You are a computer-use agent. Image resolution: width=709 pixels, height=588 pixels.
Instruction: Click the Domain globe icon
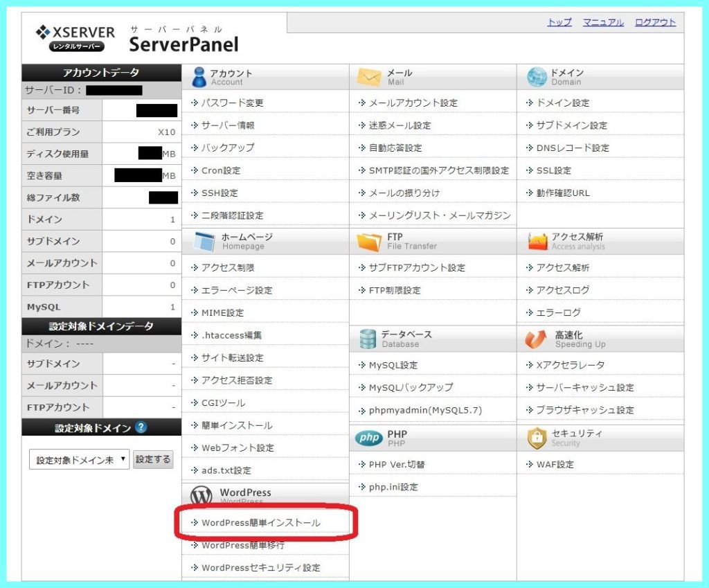coord(537,76)
